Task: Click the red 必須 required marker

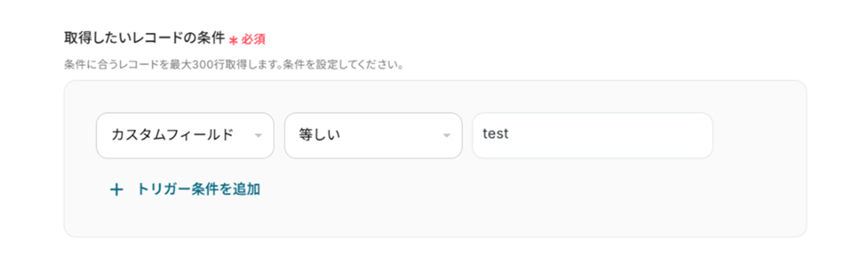Action: tap(253, 40)
